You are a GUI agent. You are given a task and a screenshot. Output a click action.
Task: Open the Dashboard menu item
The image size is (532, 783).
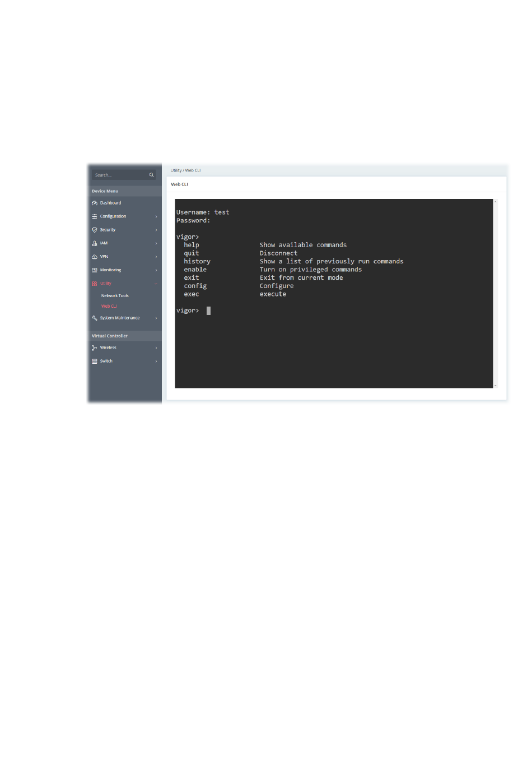110,203
